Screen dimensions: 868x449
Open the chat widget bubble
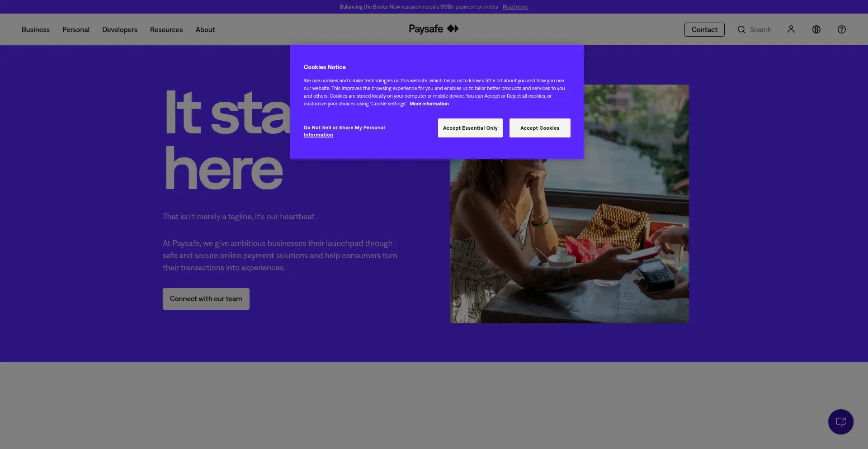[840, 422]
